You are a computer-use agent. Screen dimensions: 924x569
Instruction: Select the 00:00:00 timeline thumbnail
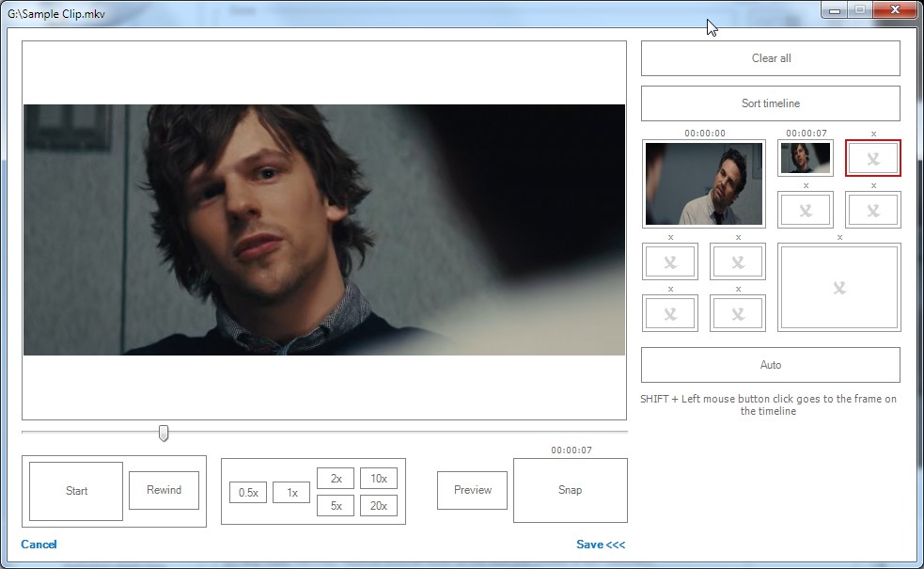[704, 183]
